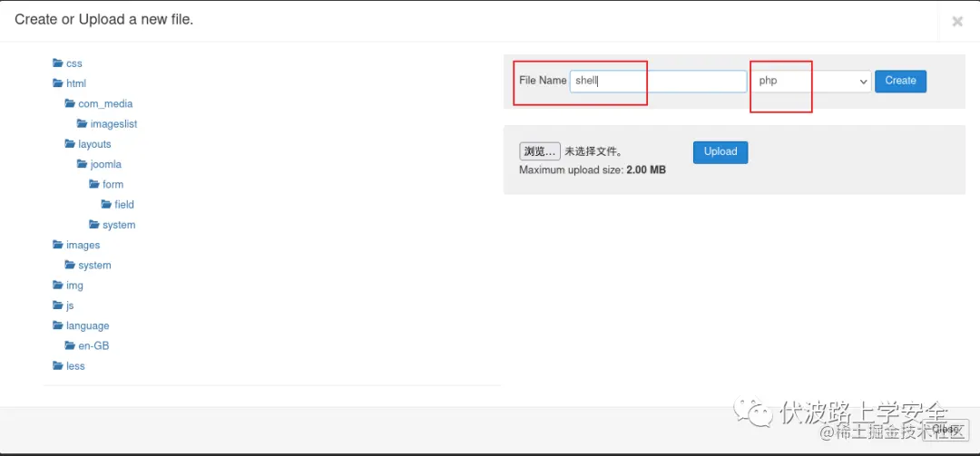980x456 pixels.
Task: Select the com_media folder icon
Action: coord(70,103)
